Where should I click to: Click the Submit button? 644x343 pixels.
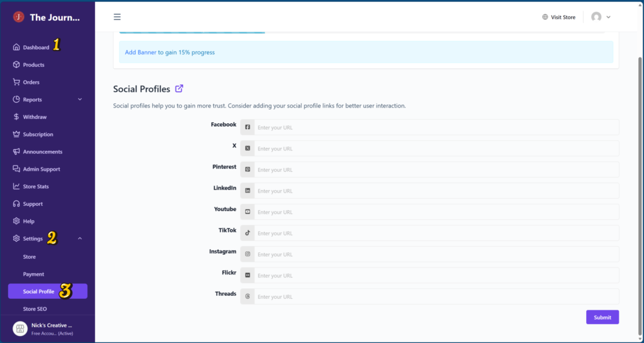[602, 317]
